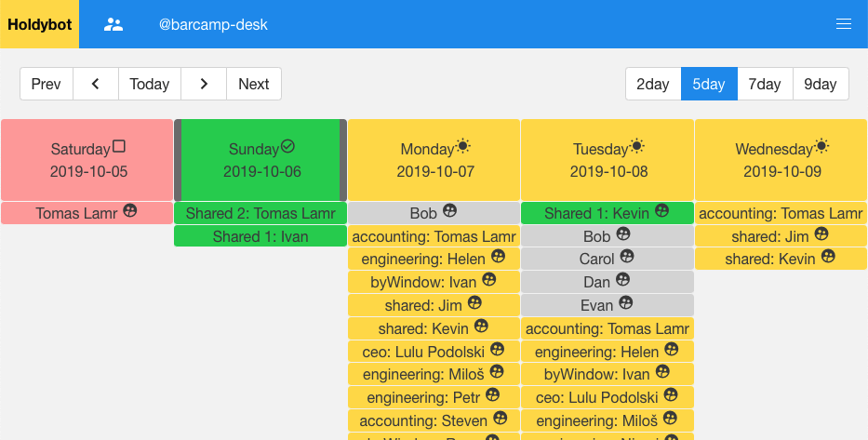Click the Next button
This screenshot has height=440, width=868.
click(x=254, y=84)
